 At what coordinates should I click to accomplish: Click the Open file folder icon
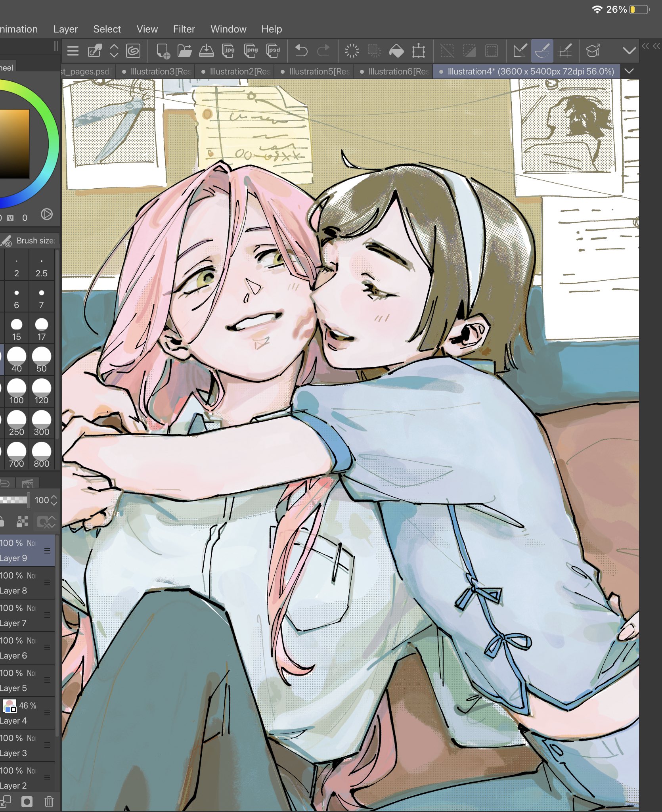tap(184, 51)
